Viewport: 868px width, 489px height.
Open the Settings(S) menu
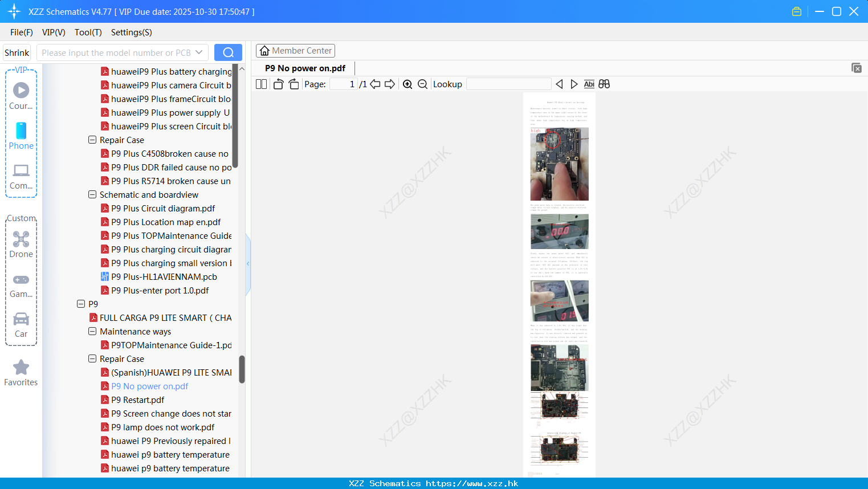(x=132, y=32)
